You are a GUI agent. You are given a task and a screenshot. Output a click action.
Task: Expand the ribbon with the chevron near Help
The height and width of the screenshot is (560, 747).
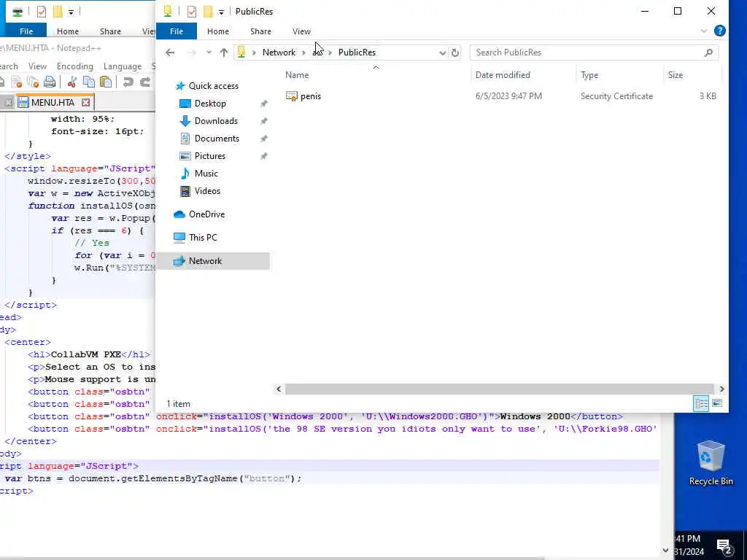click(x=704, y=31)
